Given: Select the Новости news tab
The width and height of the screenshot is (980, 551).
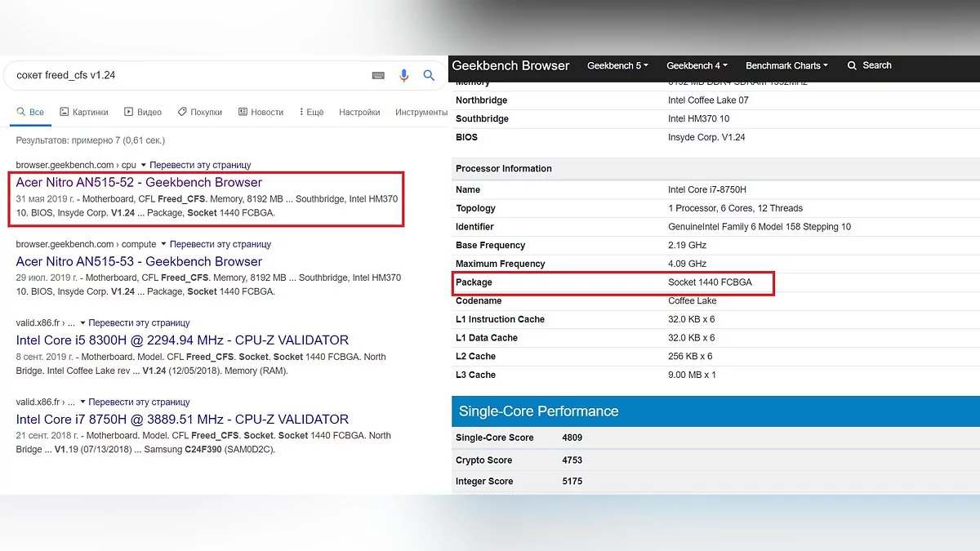Looking at the screenshot, I should point(261,112).
